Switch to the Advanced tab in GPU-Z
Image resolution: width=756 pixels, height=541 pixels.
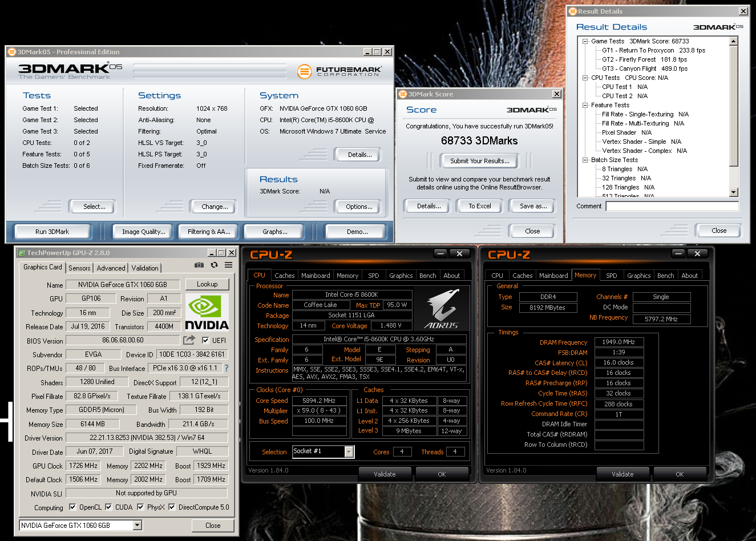click(x=111, y=268)
